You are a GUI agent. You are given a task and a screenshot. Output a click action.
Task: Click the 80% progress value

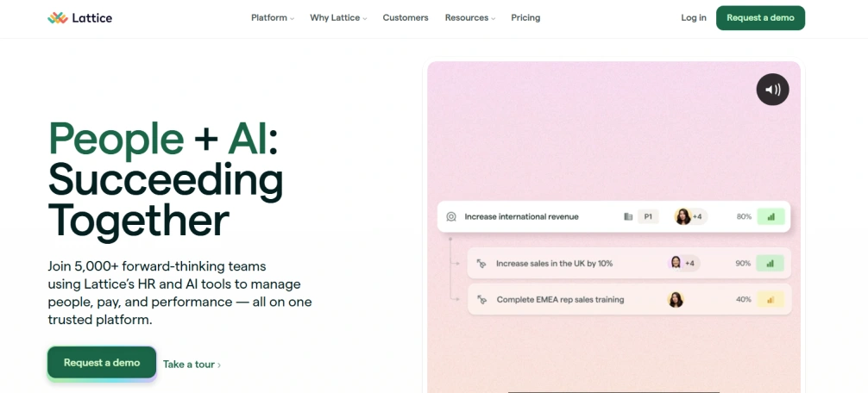(x=744, y=216)
